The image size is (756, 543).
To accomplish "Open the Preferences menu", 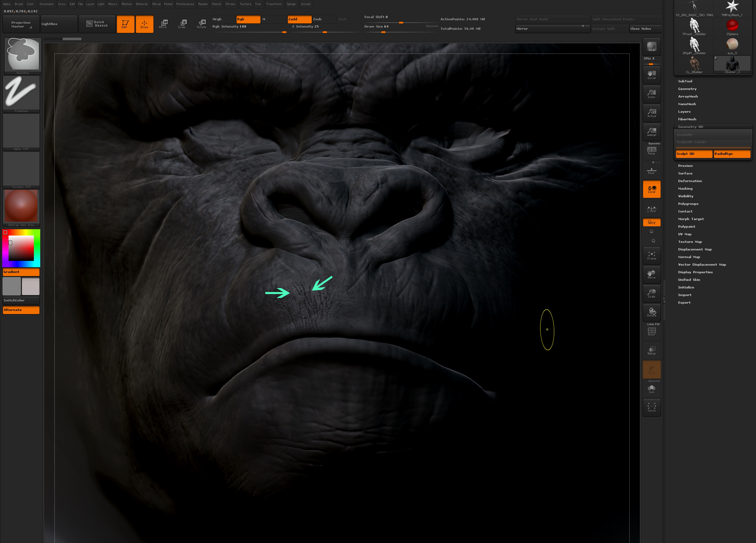I will (x=185, y=4).
